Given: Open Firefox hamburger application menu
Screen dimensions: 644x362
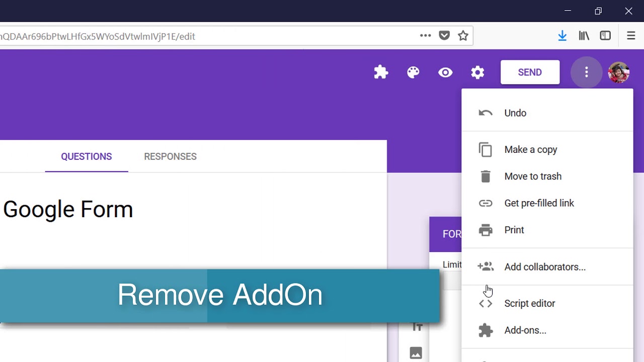Looking at the screenshot, I should click(631, 36).
